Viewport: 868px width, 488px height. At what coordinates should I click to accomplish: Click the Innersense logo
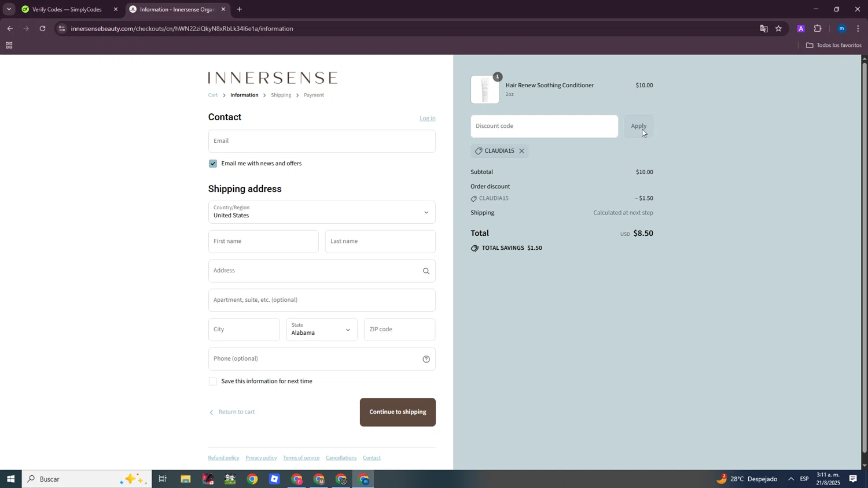[x=273, y=77]
